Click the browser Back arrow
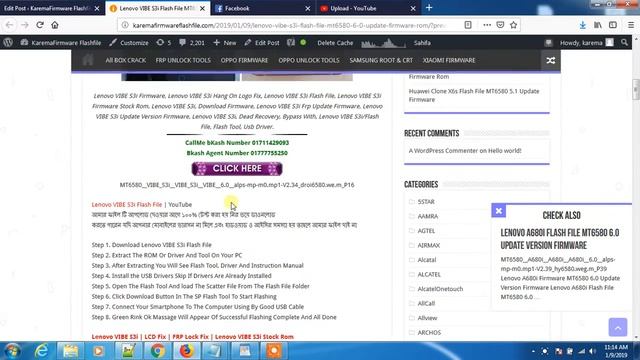Viewport: 640px width, 360px height. (x=9, y=25)
